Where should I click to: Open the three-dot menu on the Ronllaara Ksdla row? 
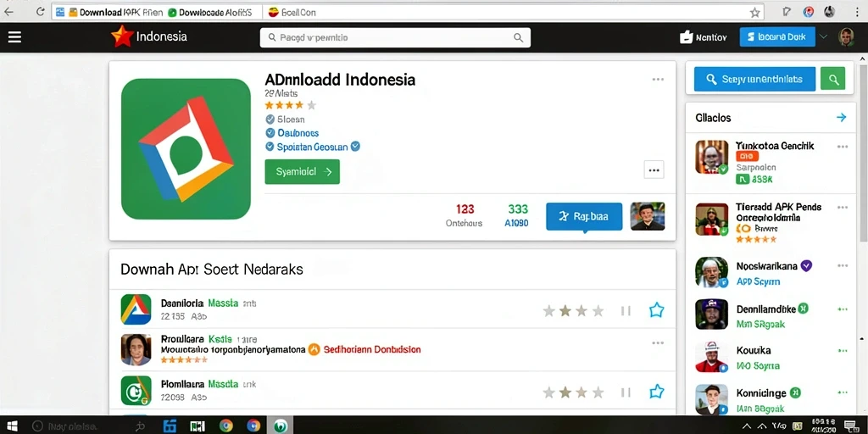click(x=658, y=343)
